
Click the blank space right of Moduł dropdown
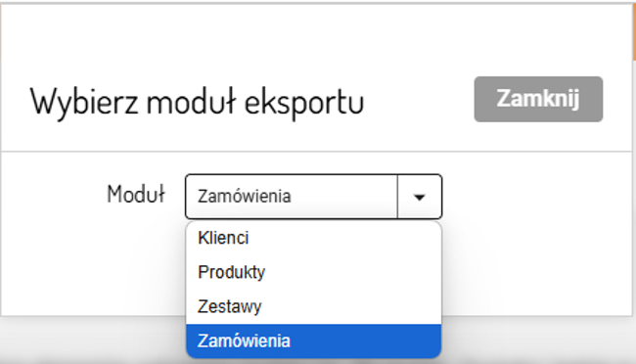[535, 197]
